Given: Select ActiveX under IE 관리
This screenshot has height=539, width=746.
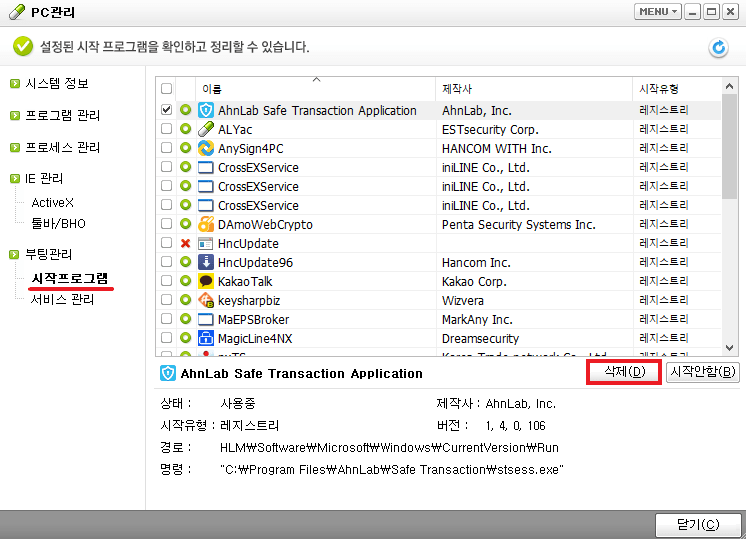Looking at the screenshot, I should point(52,203).
